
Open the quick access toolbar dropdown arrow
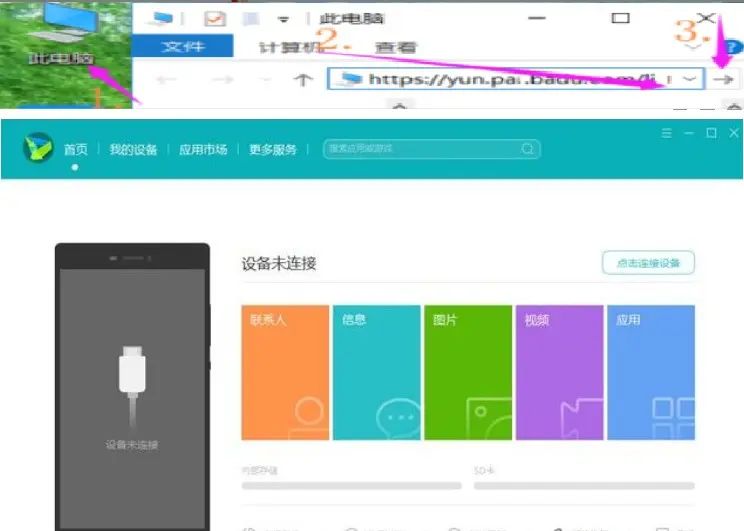pos(283,19)
